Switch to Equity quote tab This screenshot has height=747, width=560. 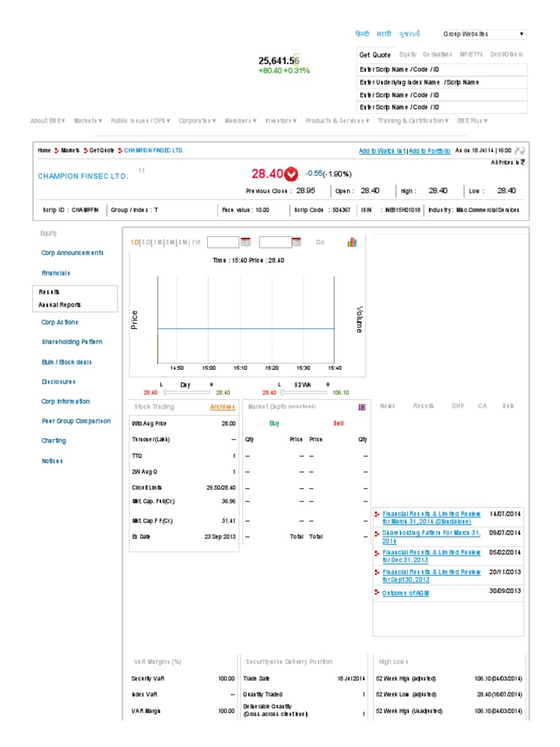click(408, 54)
